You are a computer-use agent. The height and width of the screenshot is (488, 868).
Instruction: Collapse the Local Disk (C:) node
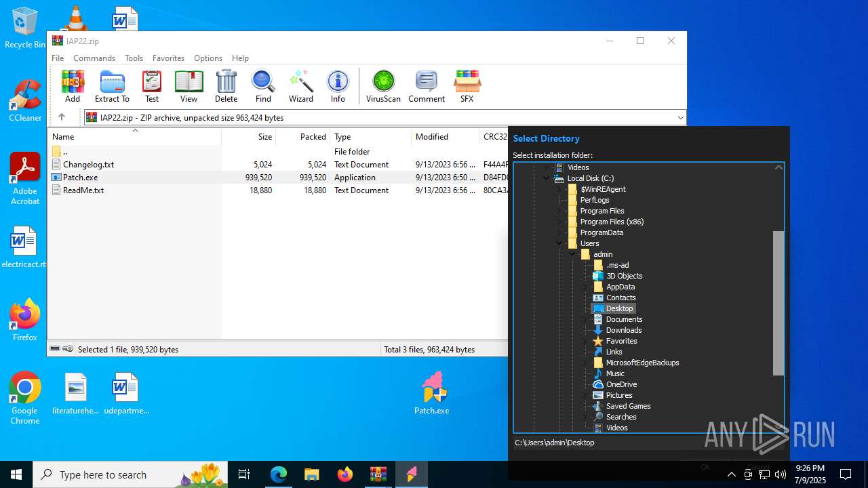tap(547, 178)
